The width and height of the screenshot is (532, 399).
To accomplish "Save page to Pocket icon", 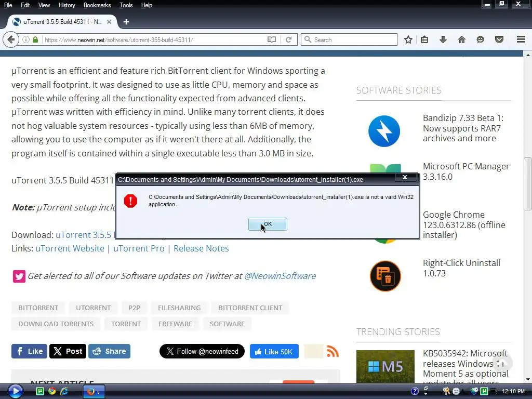I will [499, 39].
